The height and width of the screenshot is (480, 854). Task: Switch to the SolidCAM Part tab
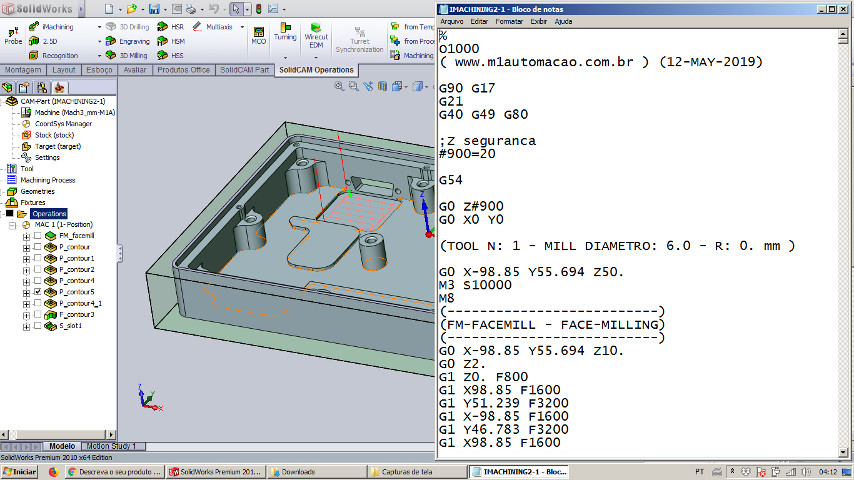[x=245, y=71]
